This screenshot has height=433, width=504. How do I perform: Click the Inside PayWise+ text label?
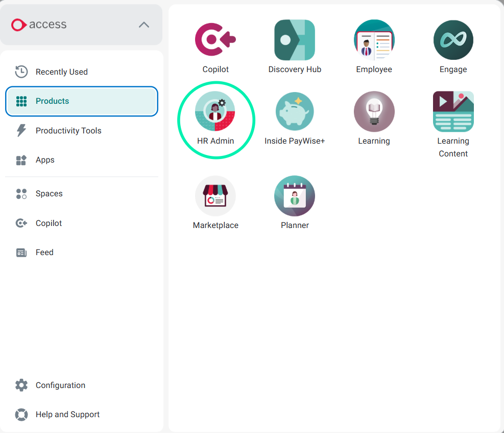295,141
